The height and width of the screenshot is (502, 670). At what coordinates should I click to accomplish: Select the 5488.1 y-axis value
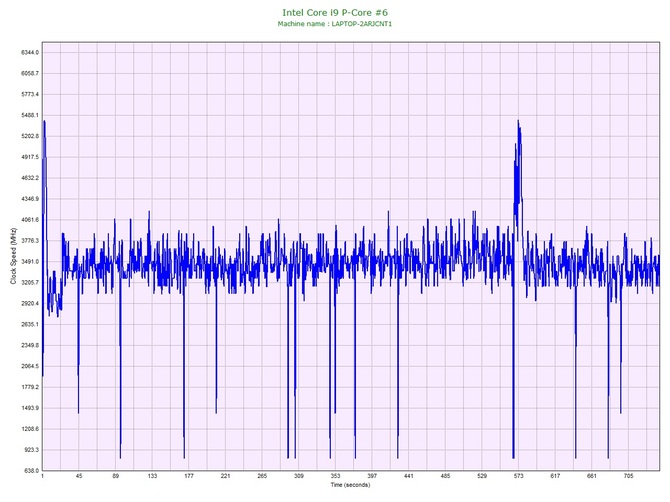click(30, 115)
